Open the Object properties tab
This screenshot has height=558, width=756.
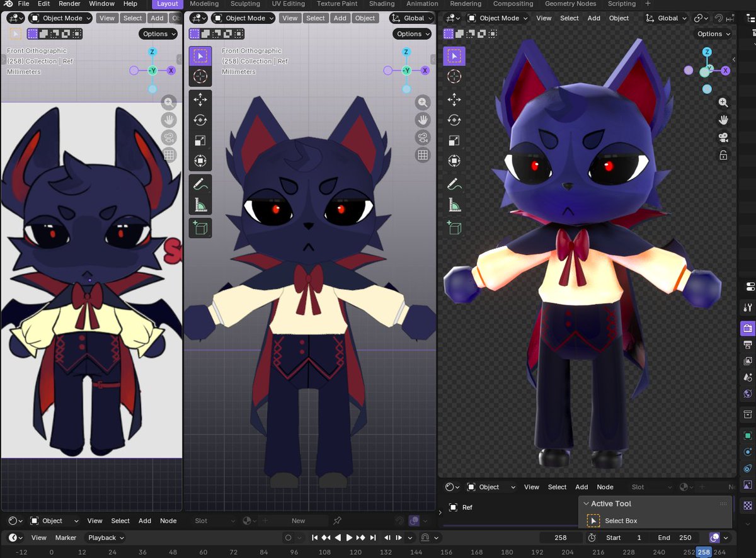(748, 436)
